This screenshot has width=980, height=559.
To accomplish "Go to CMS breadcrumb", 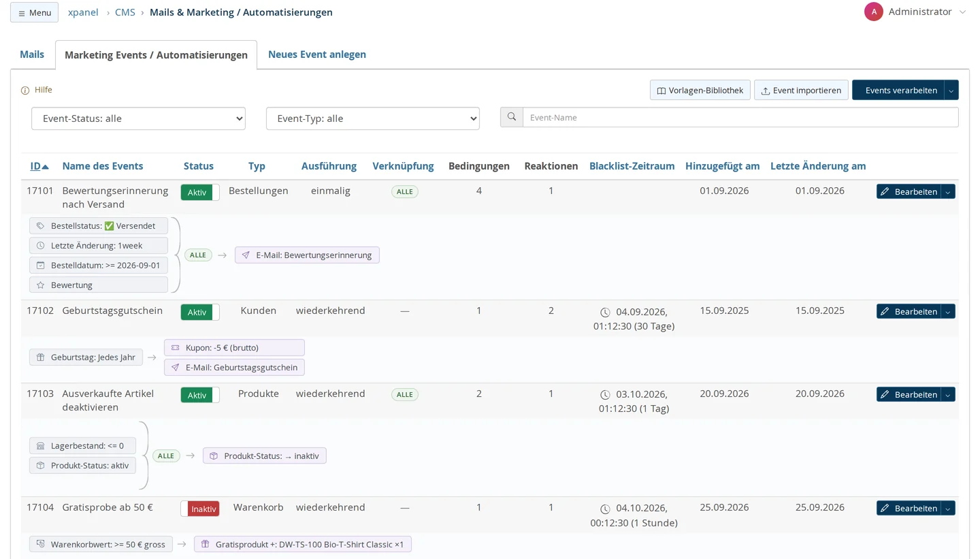I will click(x=125, y=12).
